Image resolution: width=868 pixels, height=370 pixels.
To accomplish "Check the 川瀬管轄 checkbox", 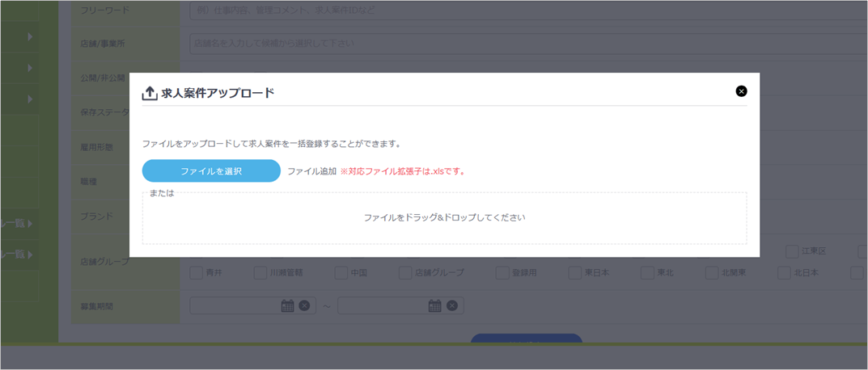I will tap(260, 273).
